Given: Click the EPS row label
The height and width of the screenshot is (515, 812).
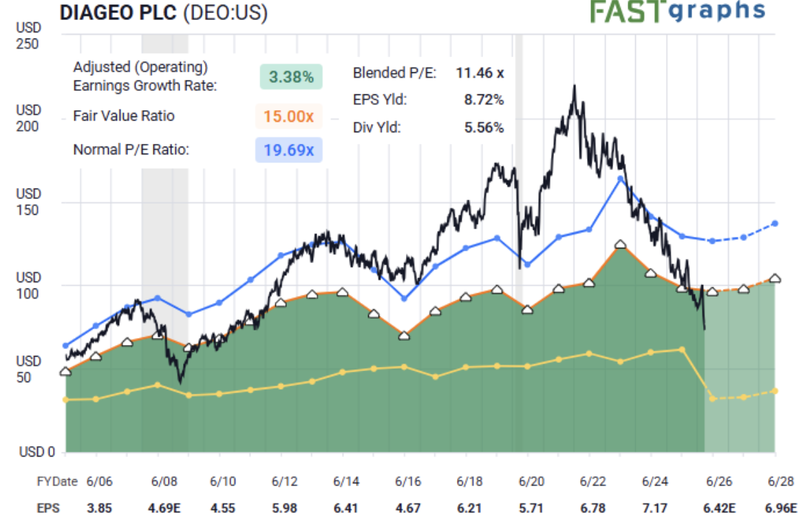Looking at the screenshot, I should 48,507.
